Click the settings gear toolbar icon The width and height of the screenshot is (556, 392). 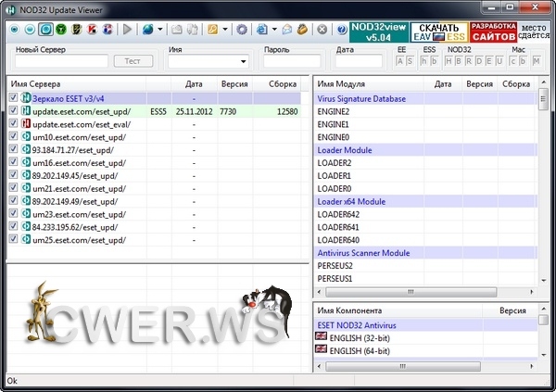click(x=242, y=29)
